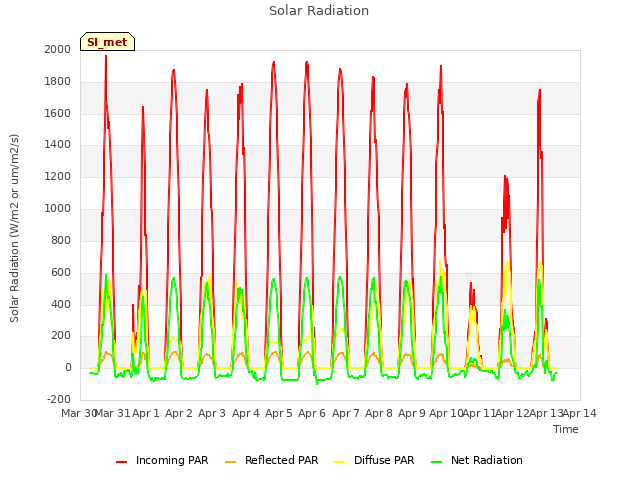Click the Apr 5 x-axis date label

(x=279, y=413)
